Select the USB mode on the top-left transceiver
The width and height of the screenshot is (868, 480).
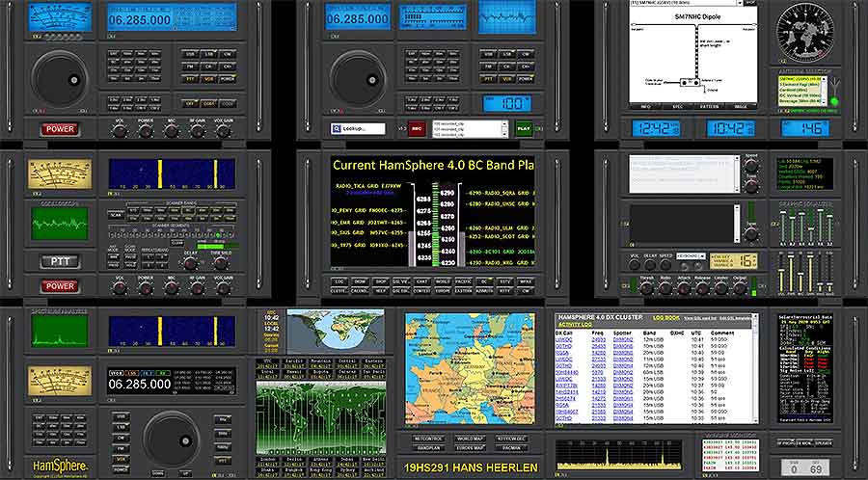coord(192,54)
